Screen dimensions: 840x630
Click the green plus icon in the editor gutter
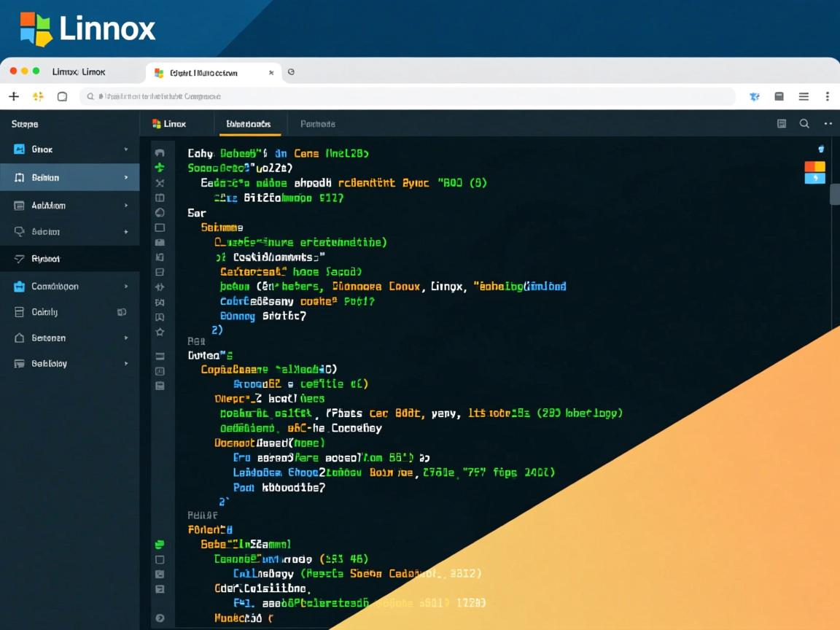[x=160, y=168]
